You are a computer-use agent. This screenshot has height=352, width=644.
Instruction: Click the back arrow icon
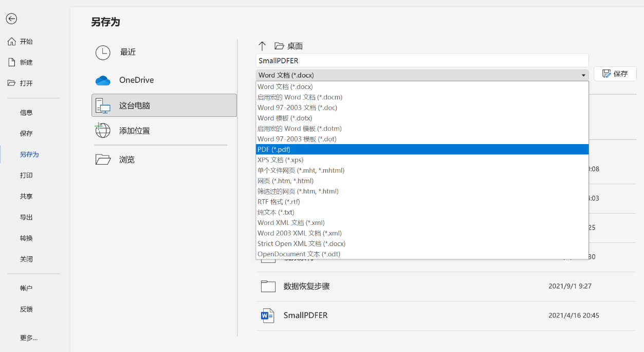(11, 19)
